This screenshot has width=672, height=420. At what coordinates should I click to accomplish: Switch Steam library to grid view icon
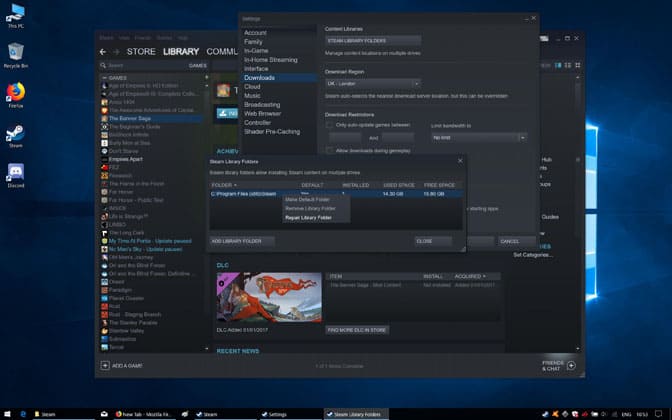(578, 65)
